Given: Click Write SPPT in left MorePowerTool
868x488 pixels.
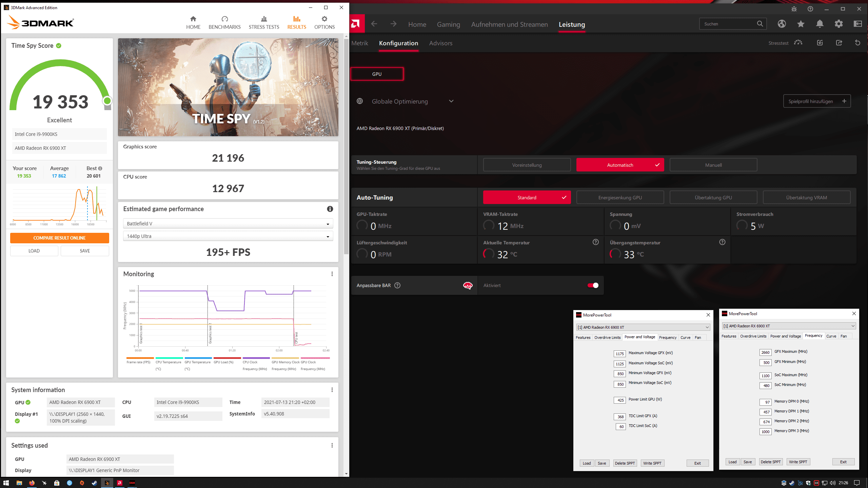Looking at the screenshot, I should (x=652, y=463).
